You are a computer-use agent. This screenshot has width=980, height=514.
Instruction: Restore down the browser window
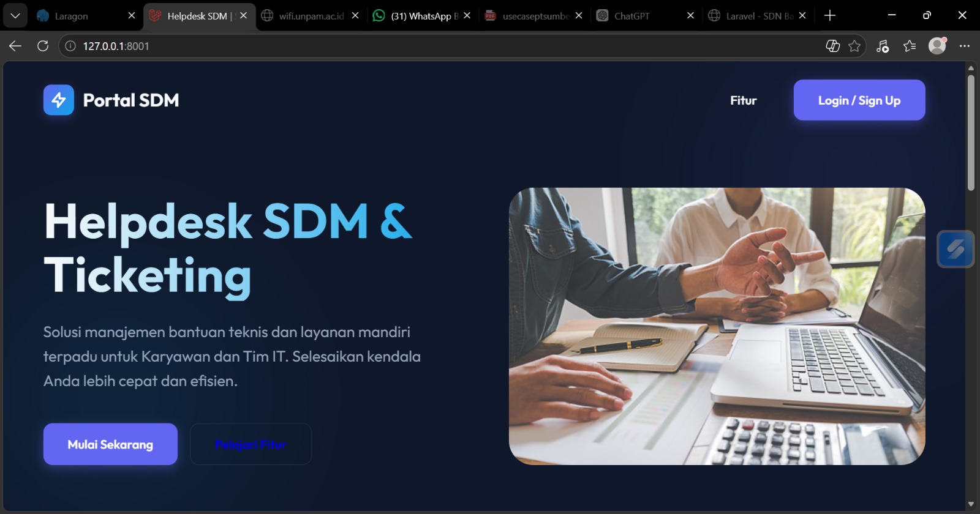[x=927, y=15]
